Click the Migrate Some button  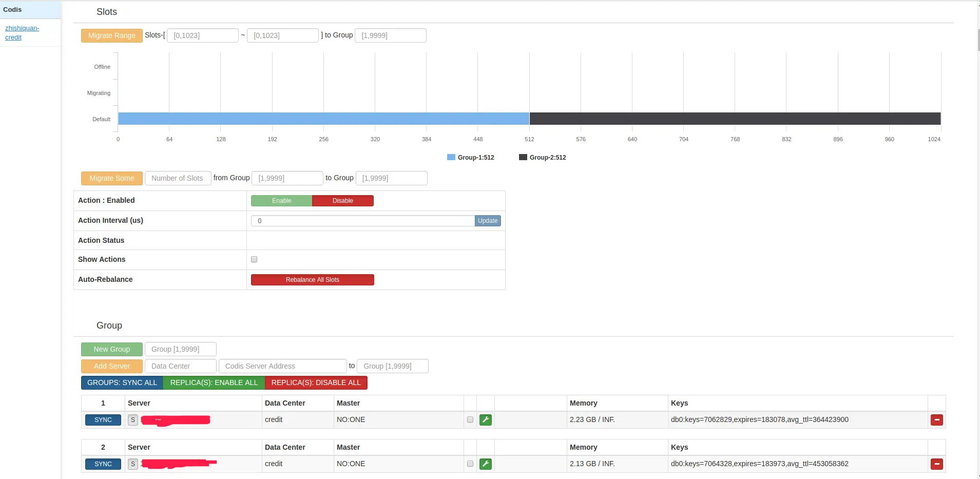(112, 178)
